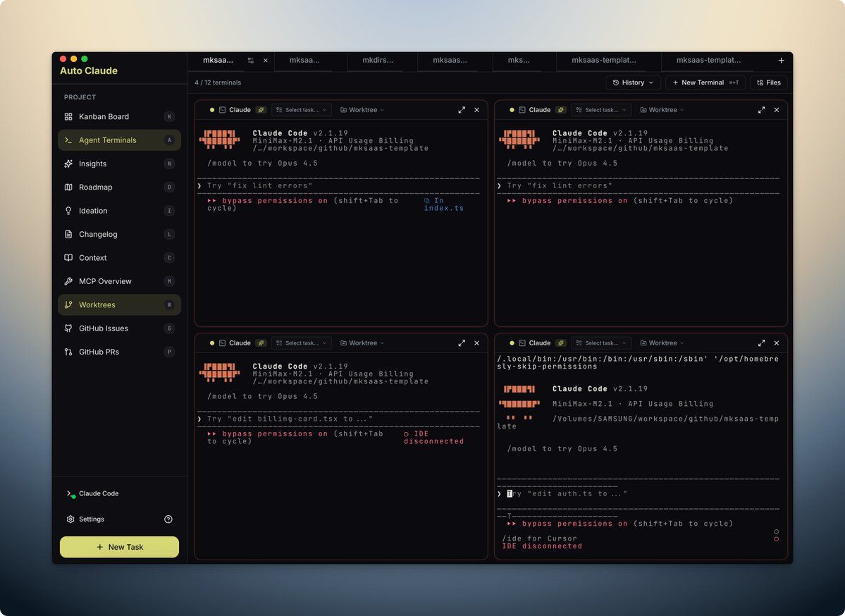Open Worktree dropdown in the "edit auth.ts" terminal

pyautogui.click(x=662, y=343)
